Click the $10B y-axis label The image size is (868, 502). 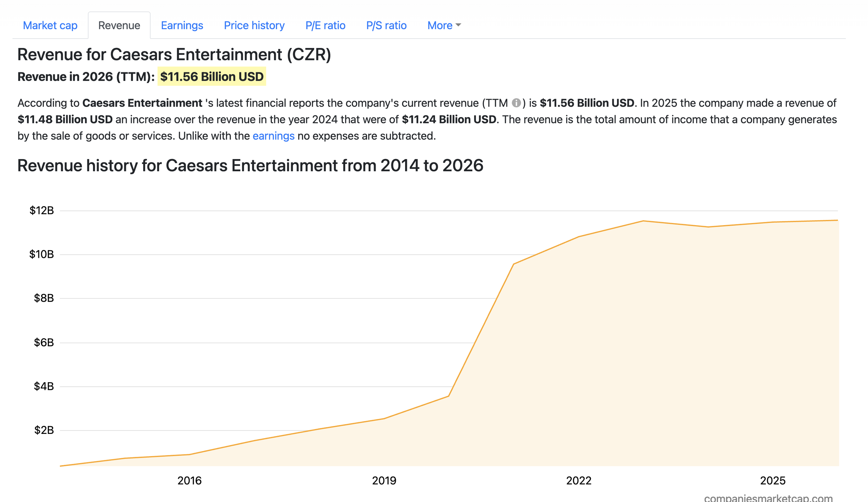pyautogui.click(x=42, y=254)
